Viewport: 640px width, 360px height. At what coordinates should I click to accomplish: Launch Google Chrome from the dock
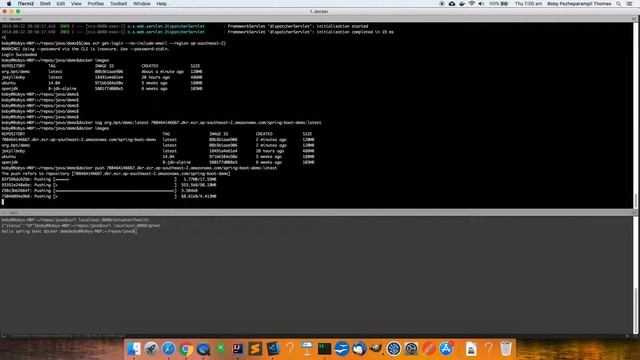[x=186, y=349]
